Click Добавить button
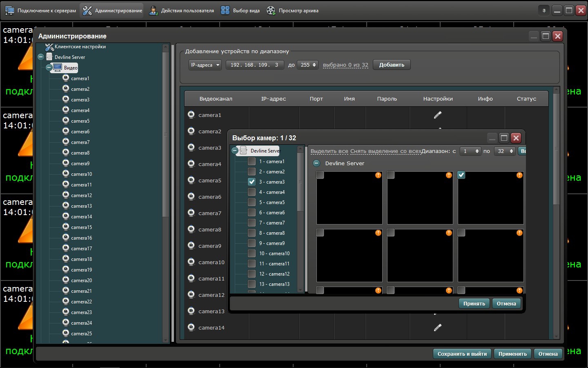588x368 pixels. [x=392, y=65]
